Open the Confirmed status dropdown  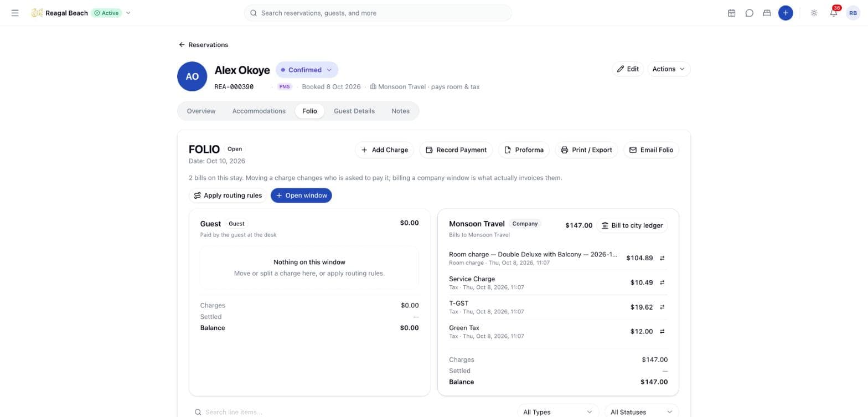[x=307, y=70]
